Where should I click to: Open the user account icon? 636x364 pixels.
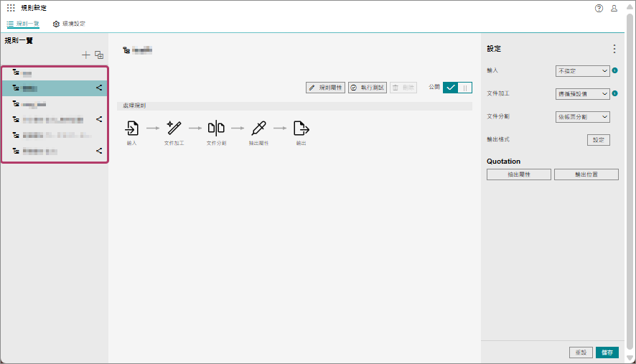[614, 9]
